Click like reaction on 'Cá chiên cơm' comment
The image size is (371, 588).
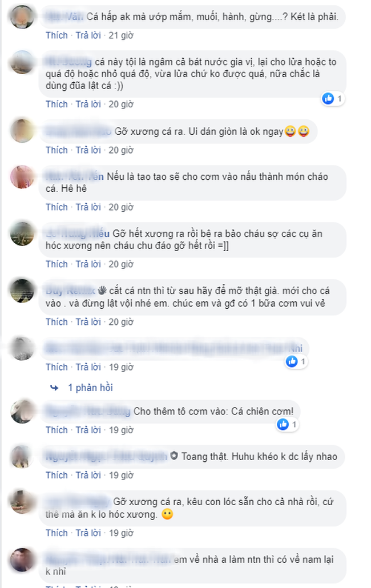[x=283, y=424]
